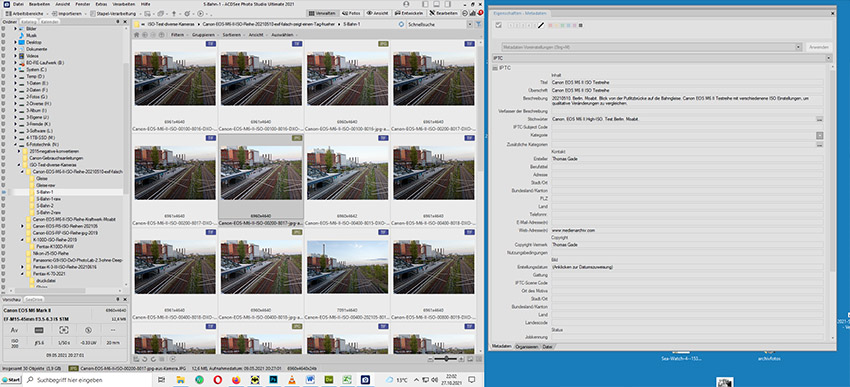
Task: Click the zoom-out minus icon next to slider
Action: click(430, 359)
